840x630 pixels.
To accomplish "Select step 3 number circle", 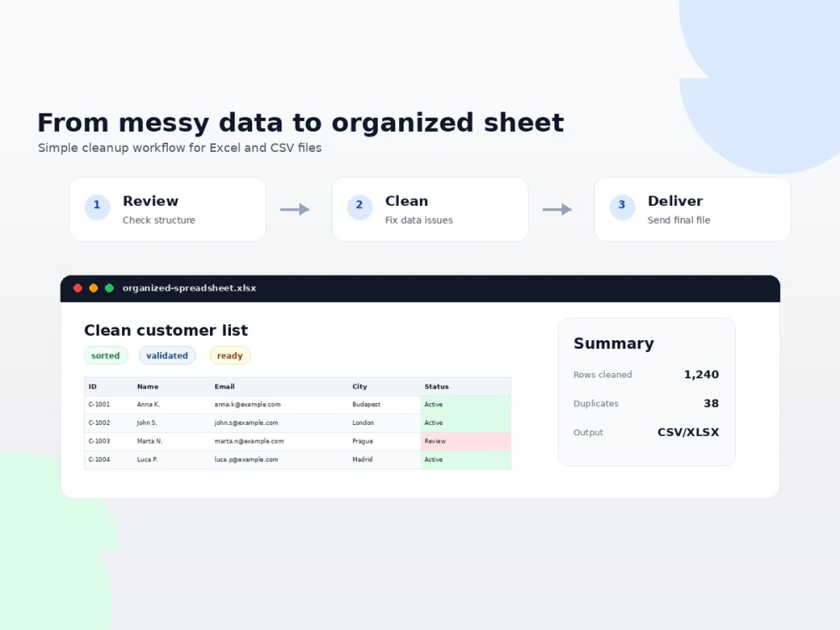I will 622,207.
